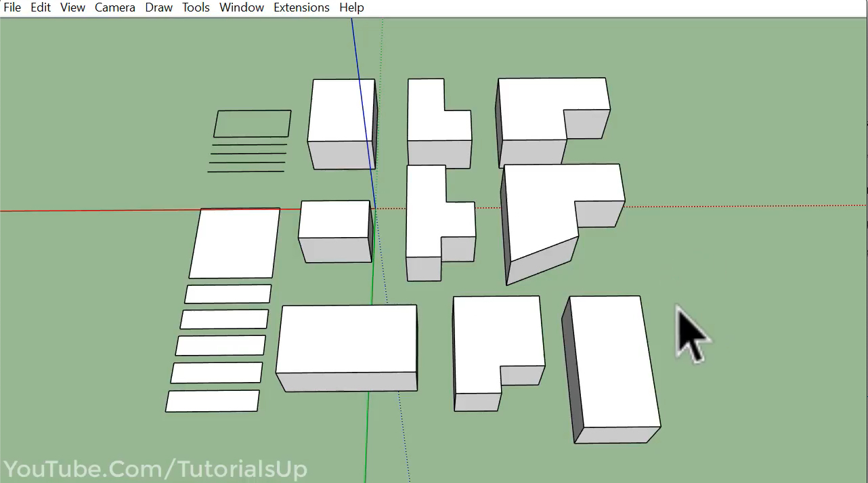Select the bottommost flat strip in left column
The width and height of the screenshot is (868, 483).
tap(213, 400)
